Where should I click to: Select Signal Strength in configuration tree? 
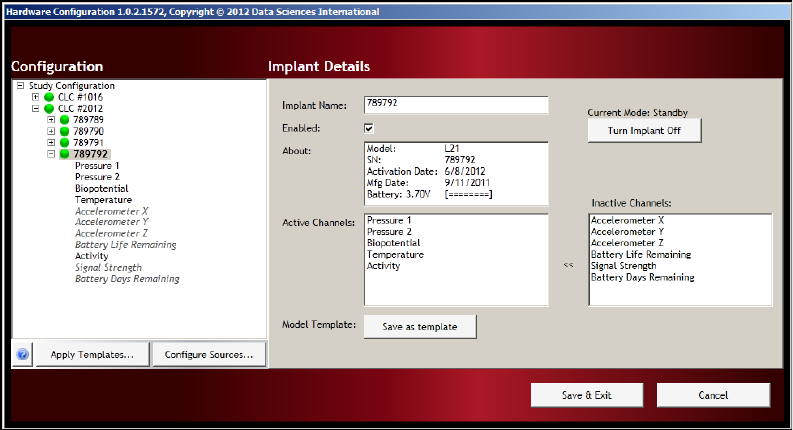point(108,268)
